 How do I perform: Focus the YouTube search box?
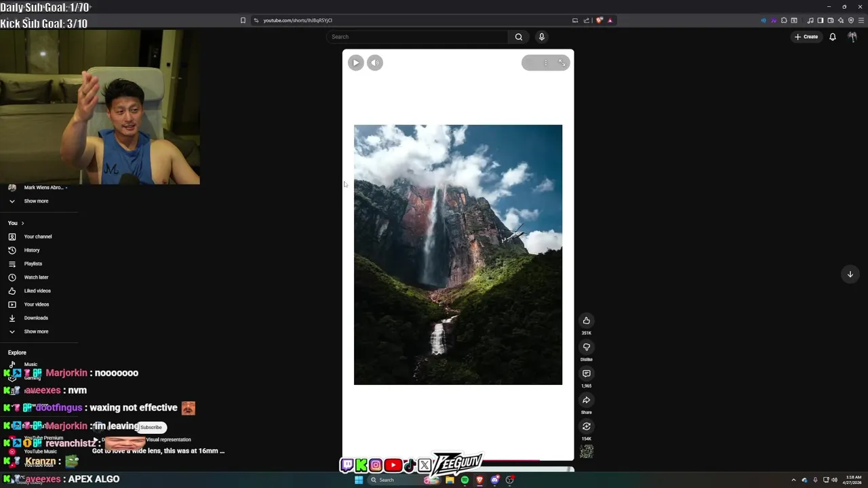click(x=417, y=37)
